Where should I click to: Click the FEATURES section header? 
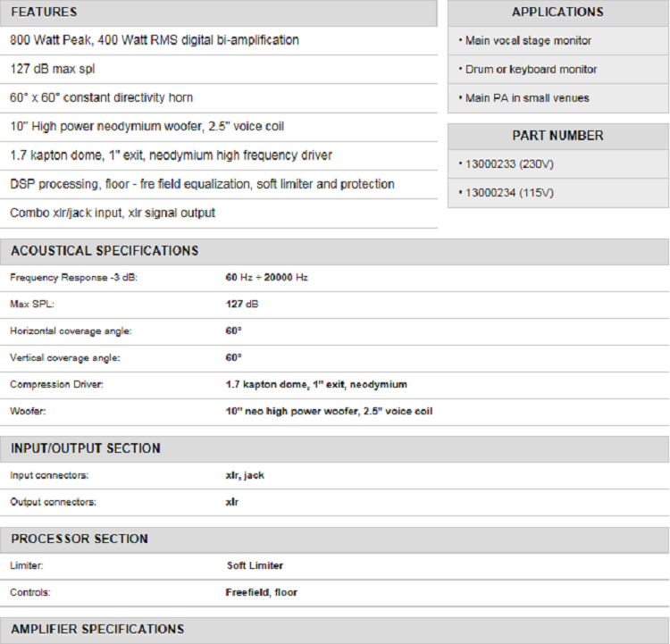click(44, 13)
